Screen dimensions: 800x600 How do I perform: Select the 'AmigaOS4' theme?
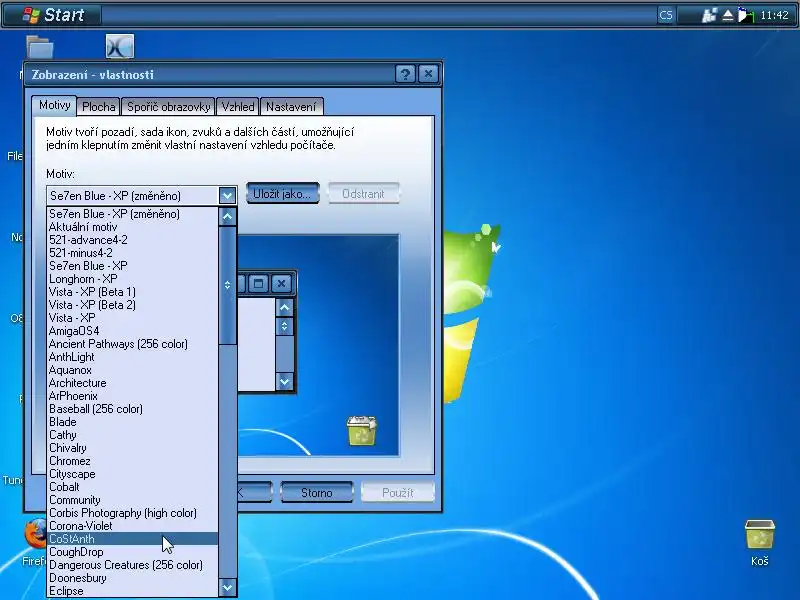pos(133,331)
